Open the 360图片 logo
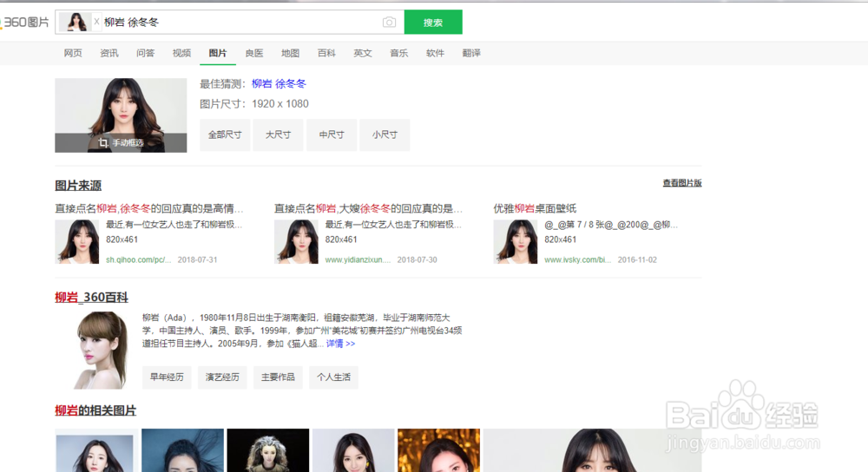 click(x=25, y=23)
